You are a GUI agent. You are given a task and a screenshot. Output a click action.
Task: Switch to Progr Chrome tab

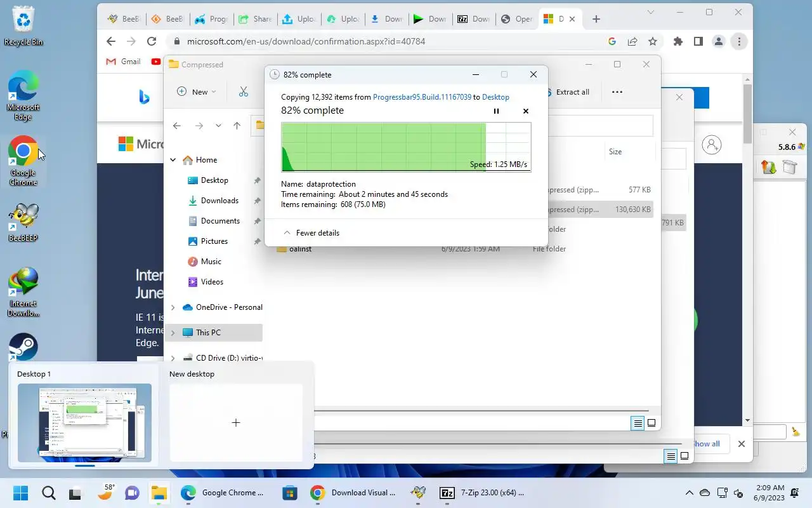pyautogui.click(x=211, y=19)
